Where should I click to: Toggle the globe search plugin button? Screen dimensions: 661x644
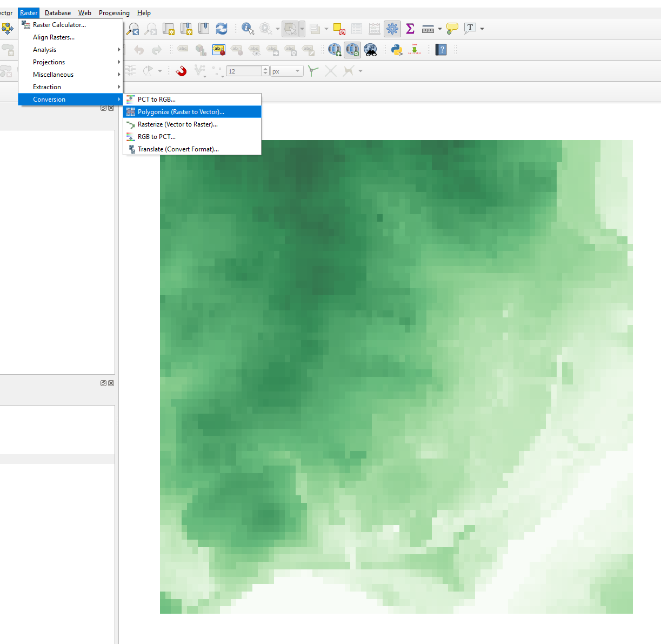click(x=352, y=50)
